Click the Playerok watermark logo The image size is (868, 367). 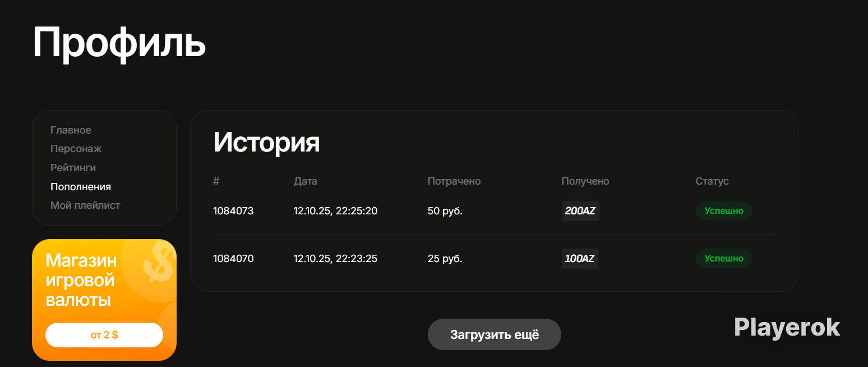tap(787, 327)
